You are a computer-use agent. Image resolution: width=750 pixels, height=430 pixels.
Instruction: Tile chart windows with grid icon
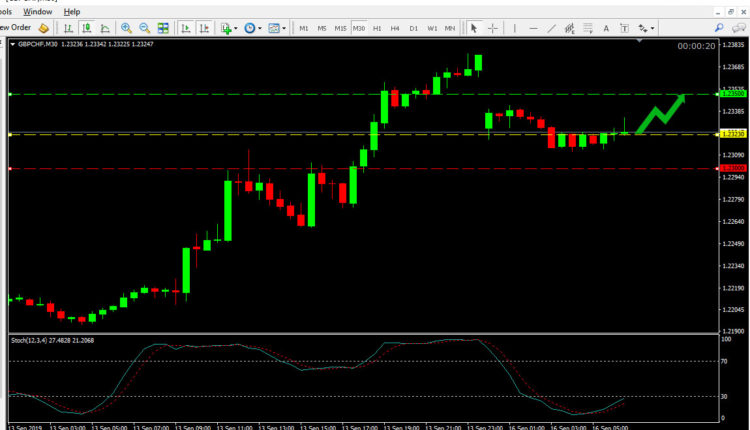(163, 28)
